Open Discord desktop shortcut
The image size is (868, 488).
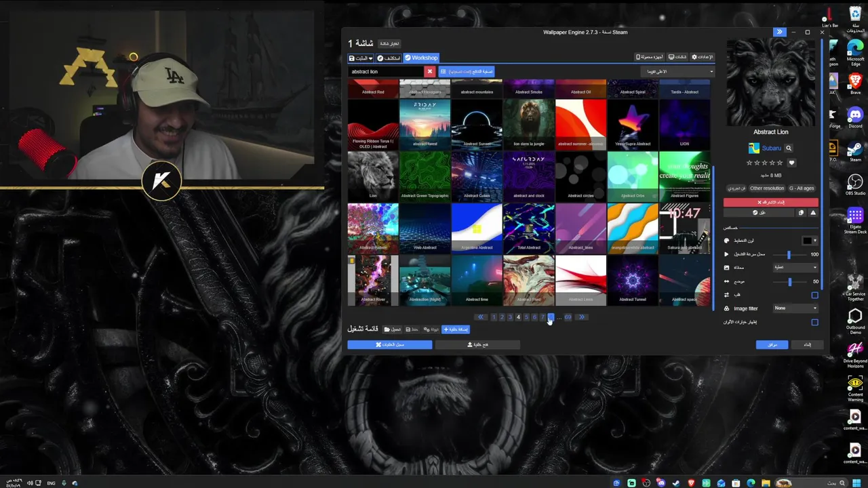pos(855,117)
